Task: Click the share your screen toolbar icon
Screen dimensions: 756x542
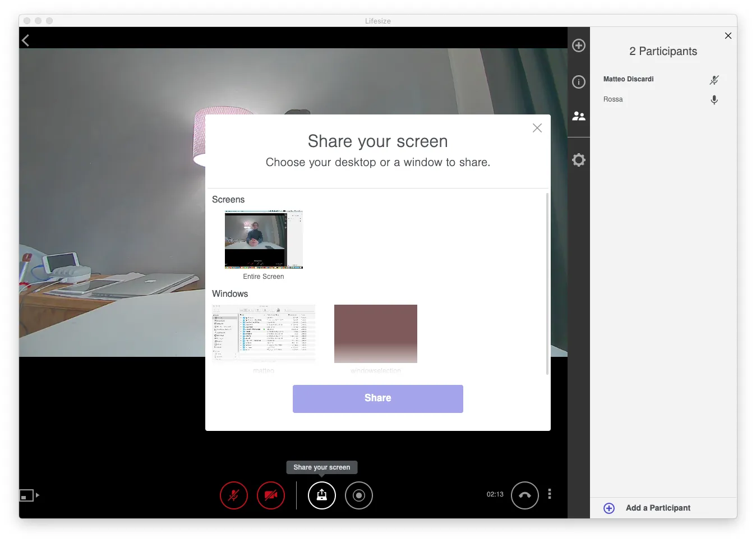Action: point(322,495)
